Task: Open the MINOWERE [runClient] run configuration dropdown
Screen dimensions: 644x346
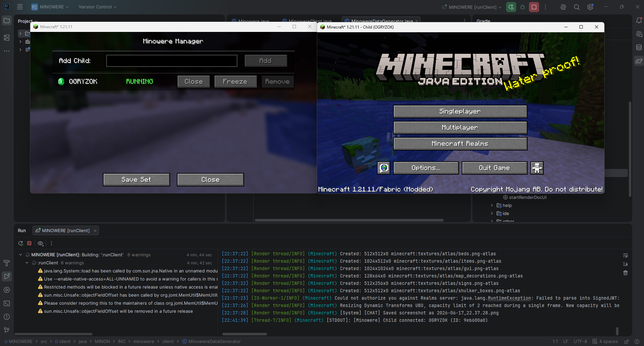Action: (471, 7)
